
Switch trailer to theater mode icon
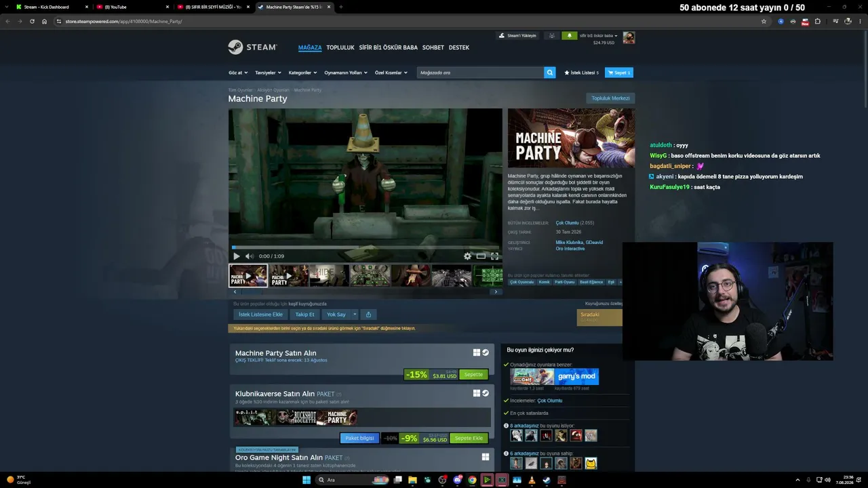pyautogui.click(x=481, y=256)
